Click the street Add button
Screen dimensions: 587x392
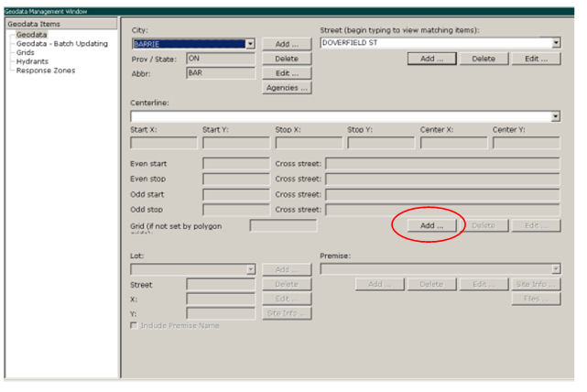pos(431,59)
